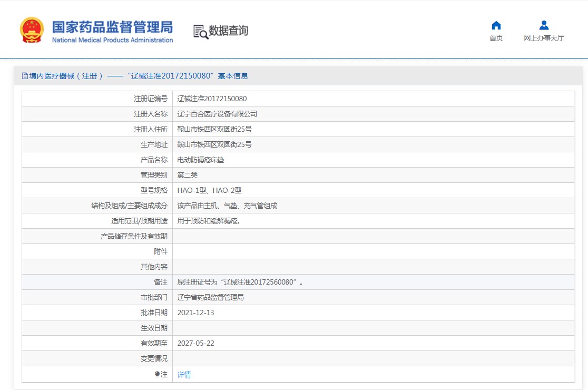
Task: Click the 生产地址 address value
Action: [x=214, y=145]
